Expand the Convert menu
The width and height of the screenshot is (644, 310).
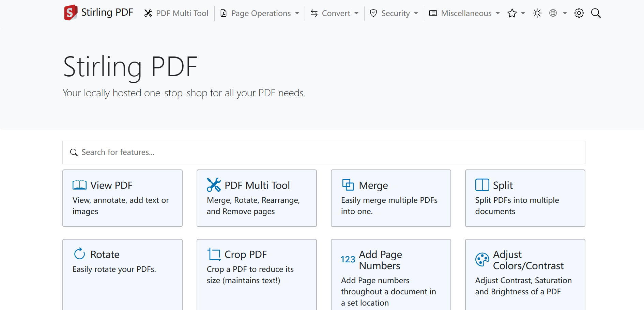335,13
